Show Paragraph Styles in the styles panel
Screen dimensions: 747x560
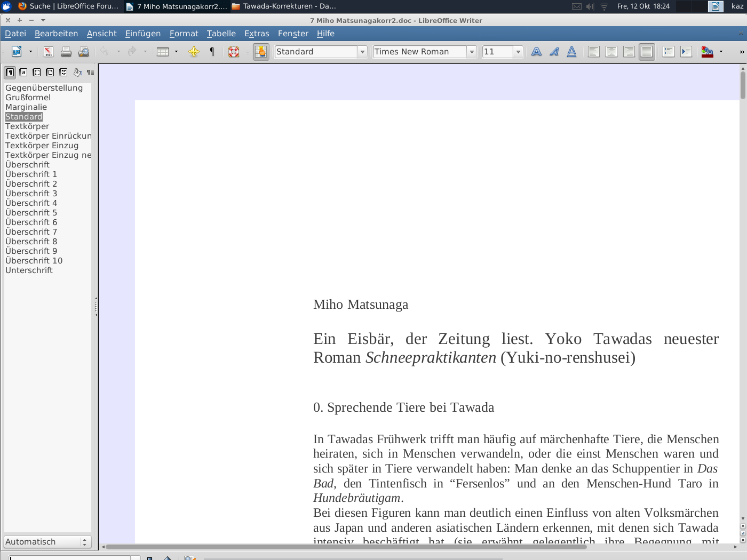click(10, 72)
